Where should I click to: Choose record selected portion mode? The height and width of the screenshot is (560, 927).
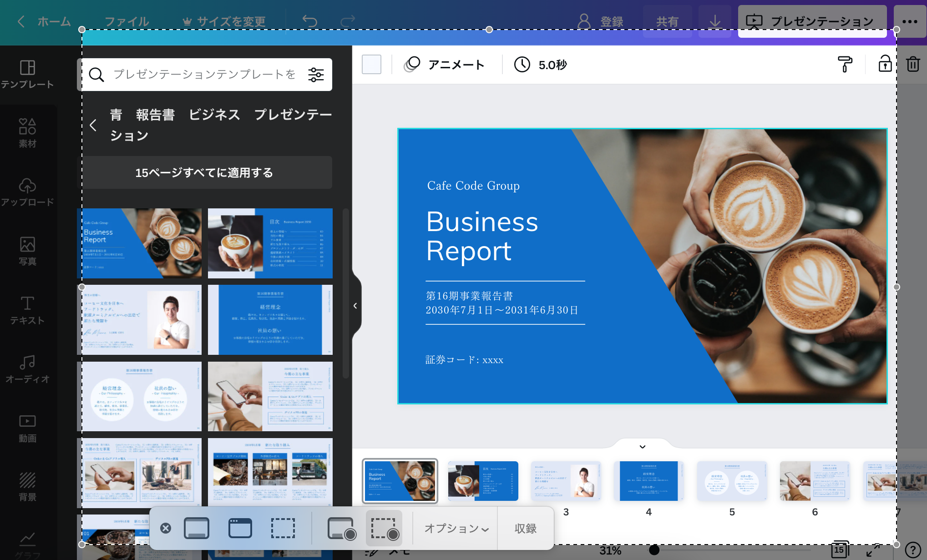pos(385,528)
